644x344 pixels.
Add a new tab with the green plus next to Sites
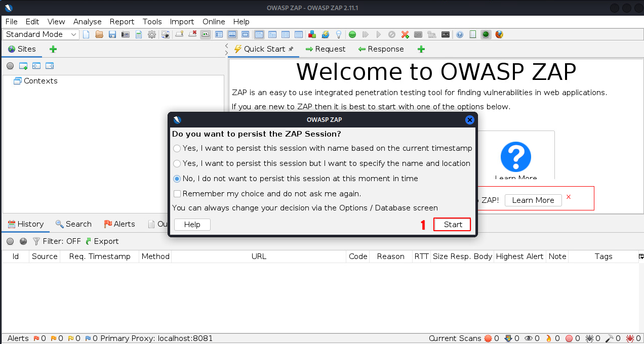[53, 49]
